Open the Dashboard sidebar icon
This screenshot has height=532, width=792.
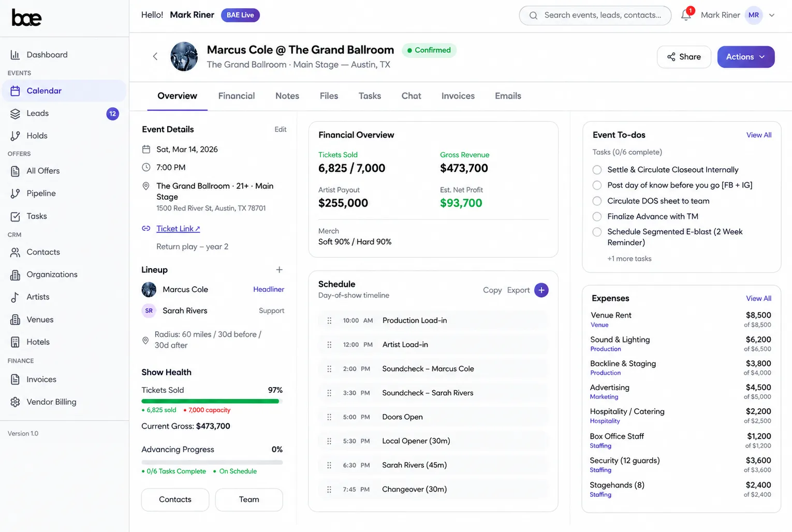pyautogui.click(x=15, y=55)
